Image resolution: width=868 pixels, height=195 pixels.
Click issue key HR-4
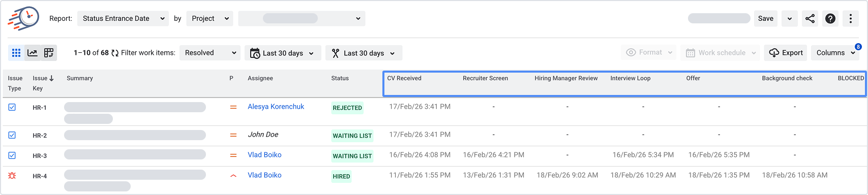[40, 176]
